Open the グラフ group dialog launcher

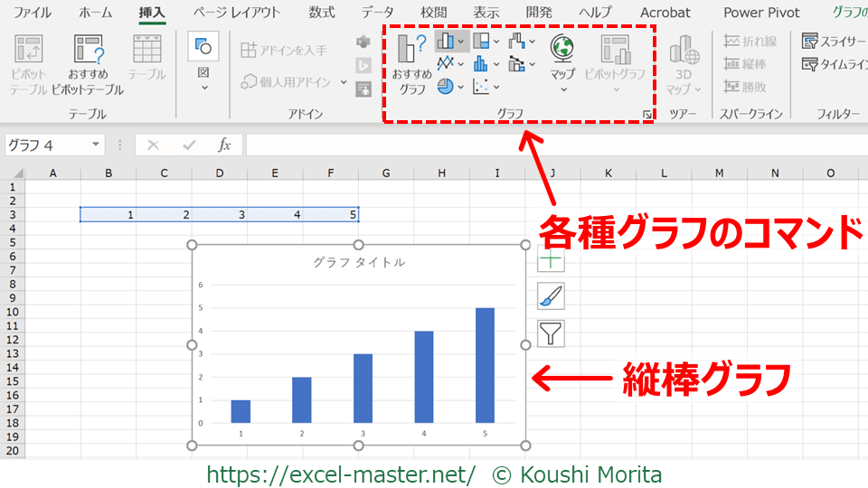pyautogui.click(x=646, y=115)
